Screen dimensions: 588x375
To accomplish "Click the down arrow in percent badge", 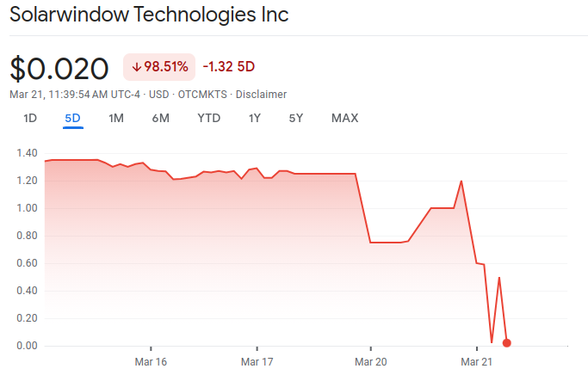I will pyautogui.click(x=136, y=67).
